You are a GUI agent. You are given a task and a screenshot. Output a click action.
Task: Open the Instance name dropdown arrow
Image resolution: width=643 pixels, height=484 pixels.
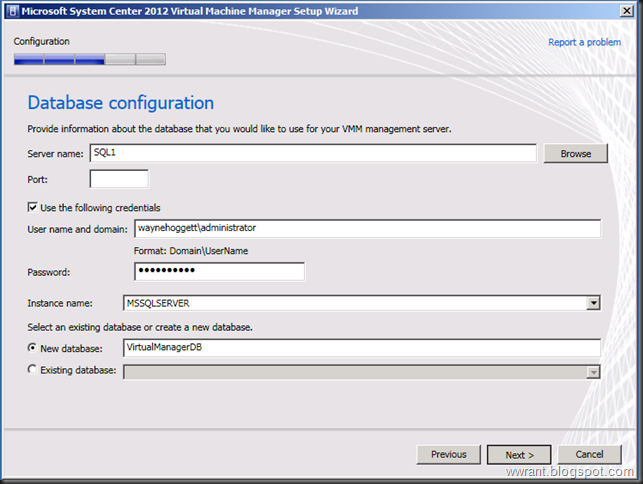(x=593, y=303)
